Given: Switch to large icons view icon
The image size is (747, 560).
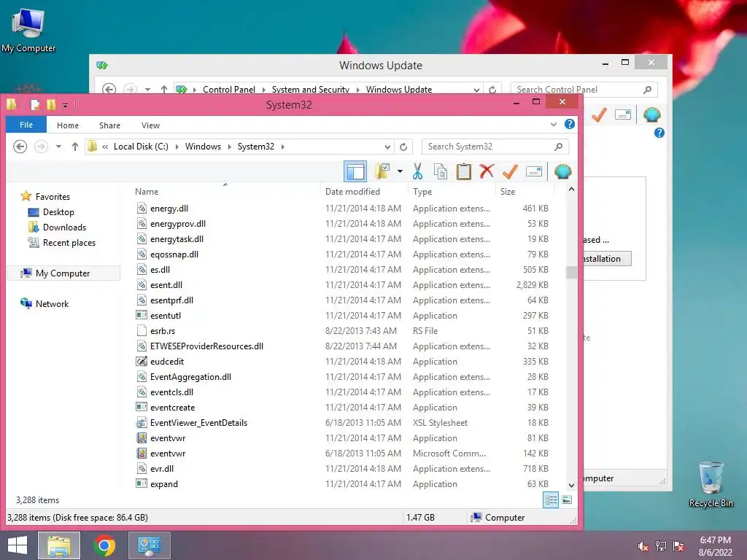Looking at the screenshot, I should tap(567, 499).
